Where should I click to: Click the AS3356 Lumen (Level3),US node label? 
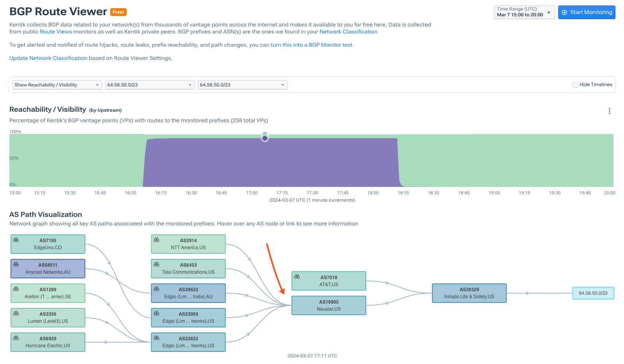point(48,318)
